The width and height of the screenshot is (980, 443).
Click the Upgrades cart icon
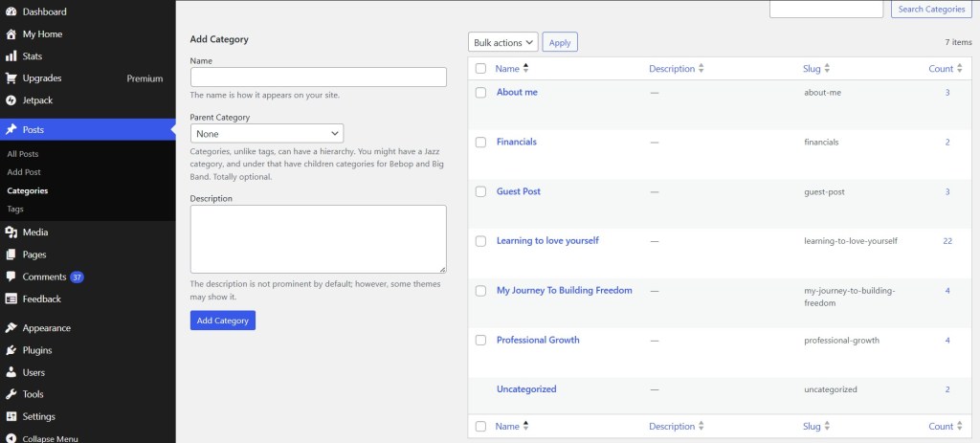tap(11, 78)
